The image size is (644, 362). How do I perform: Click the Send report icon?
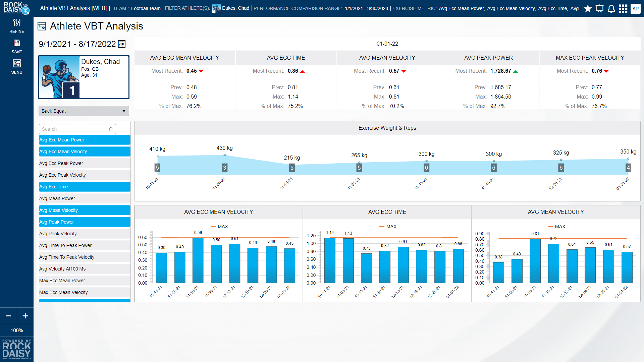tap(16, 67)
